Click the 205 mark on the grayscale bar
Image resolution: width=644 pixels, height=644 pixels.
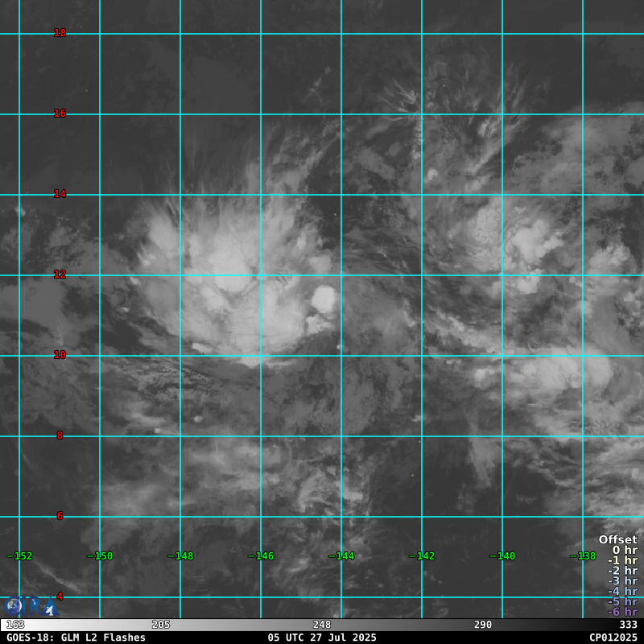click(x=161, y=625)
